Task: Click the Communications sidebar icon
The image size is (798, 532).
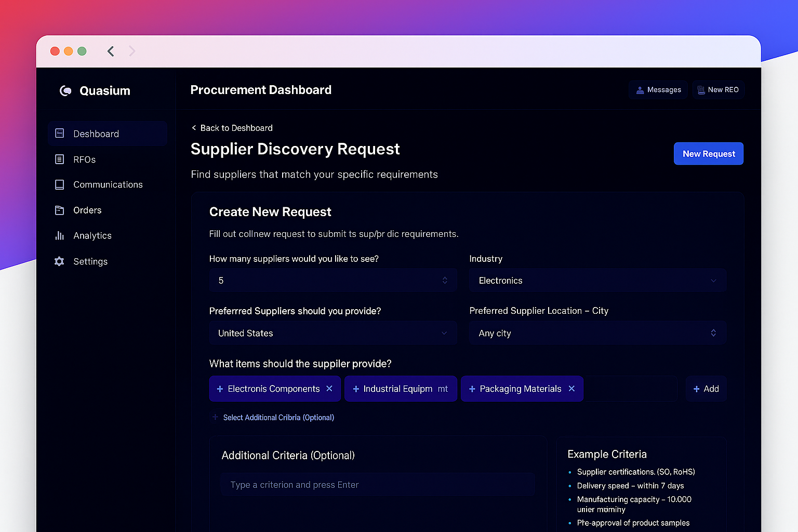Action: [x=60, y=184]
